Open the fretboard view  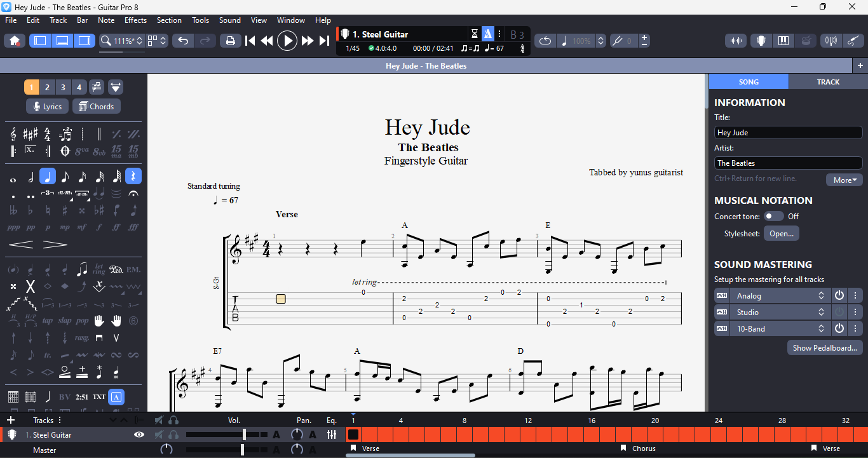coord(761,41)
